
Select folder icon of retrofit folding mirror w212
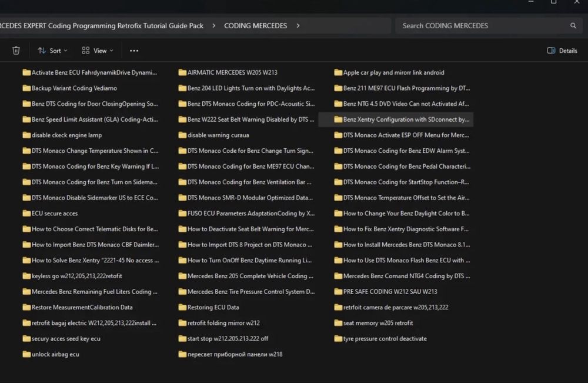click(182, 323)
